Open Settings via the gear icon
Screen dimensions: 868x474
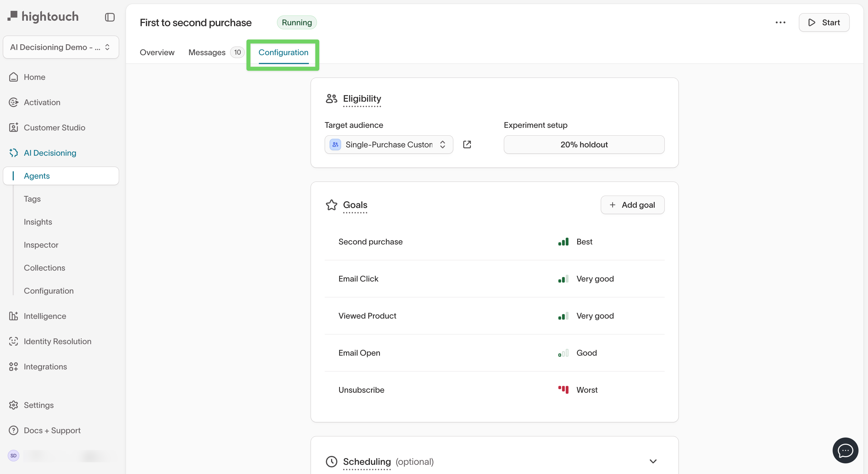point(14,405)
